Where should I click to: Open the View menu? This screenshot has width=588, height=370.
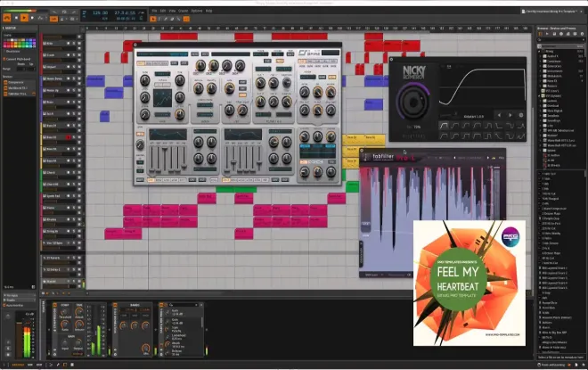click(172, 11)
